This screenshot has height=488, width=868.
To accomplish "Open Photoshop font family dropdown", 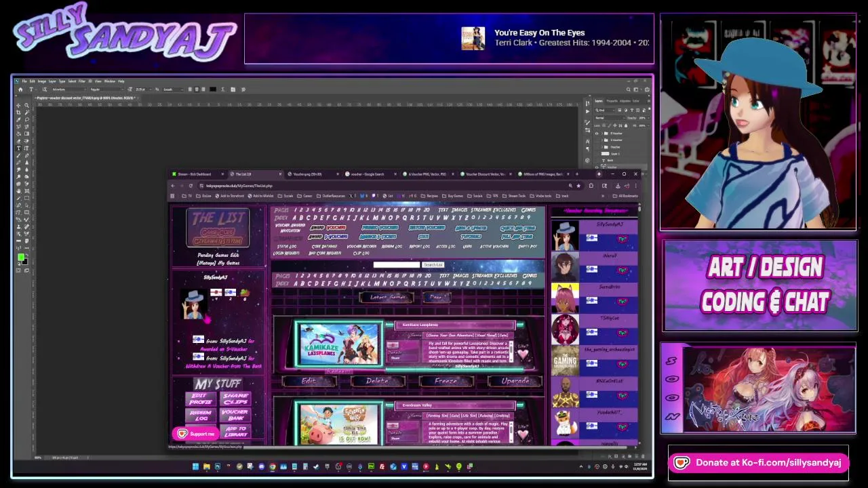I will [69, 89].
